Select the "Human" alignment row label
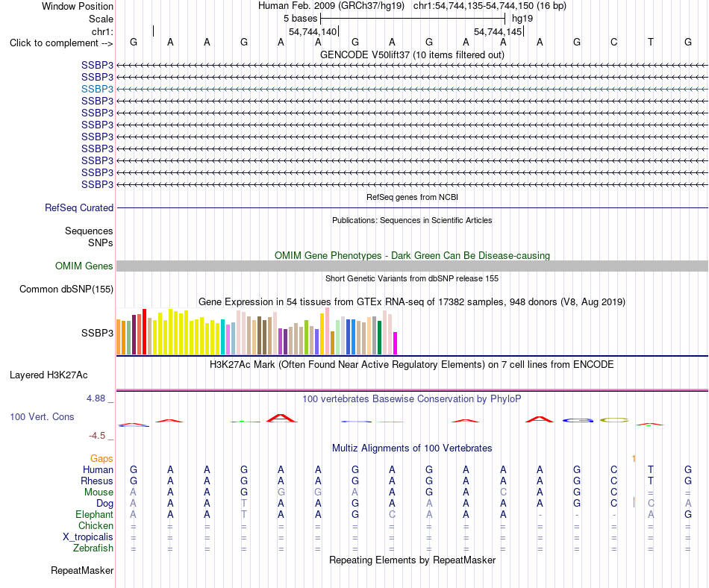Viewport: 709px width, 588px height. coord(98,470)
